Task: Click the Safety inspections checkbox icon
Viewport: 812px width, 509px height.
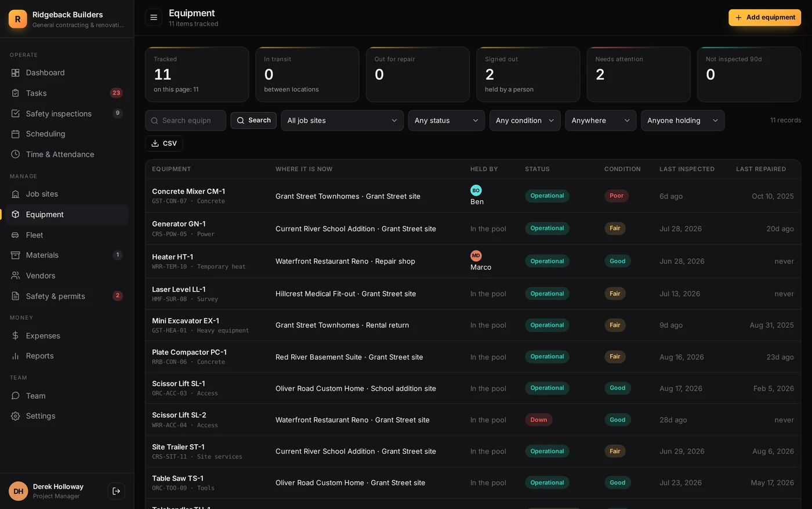Action: 16,114
